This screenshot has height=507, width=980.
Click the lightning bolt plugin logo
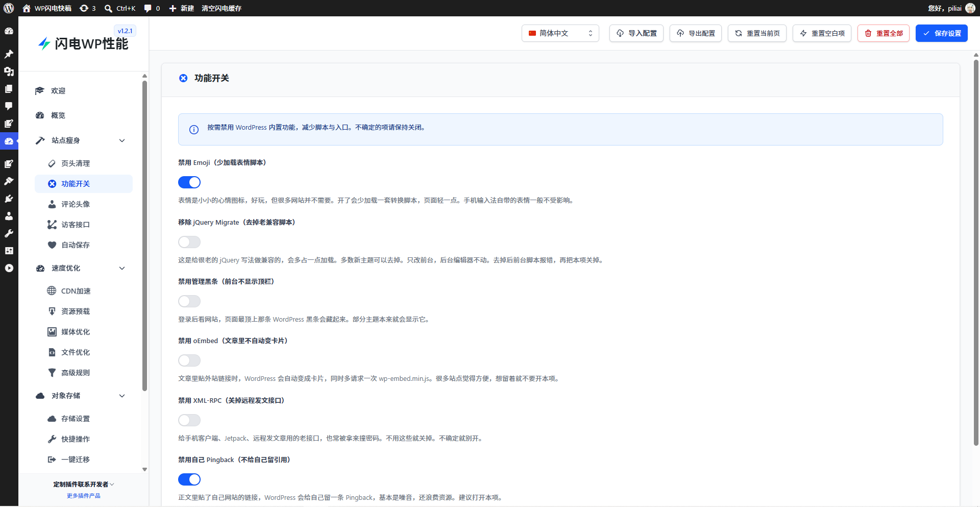click(44, 44)
